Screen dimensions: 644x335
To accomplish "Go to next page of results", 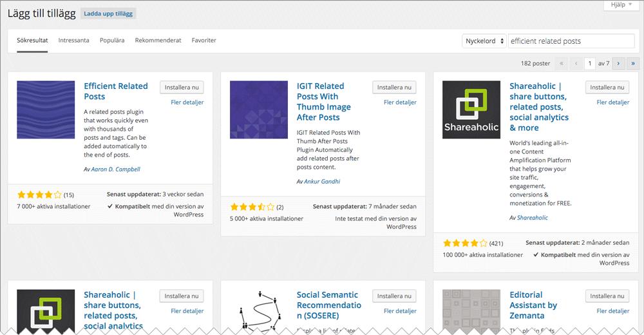I will click(x=618, y=63).
